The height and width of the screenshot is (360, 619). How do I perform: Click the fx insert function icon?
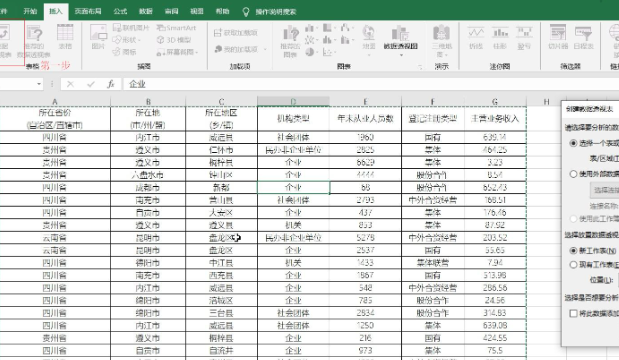click(x=111, y=84)
